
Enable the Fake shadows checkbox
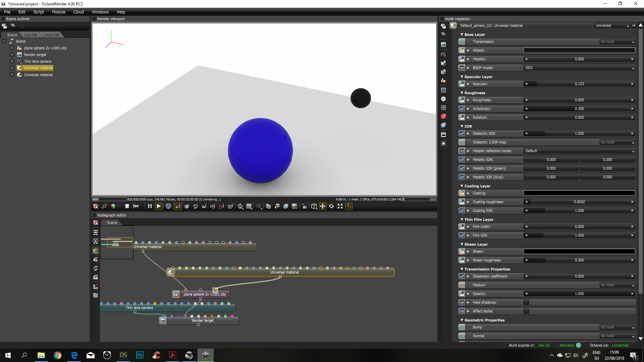[526, 302]
